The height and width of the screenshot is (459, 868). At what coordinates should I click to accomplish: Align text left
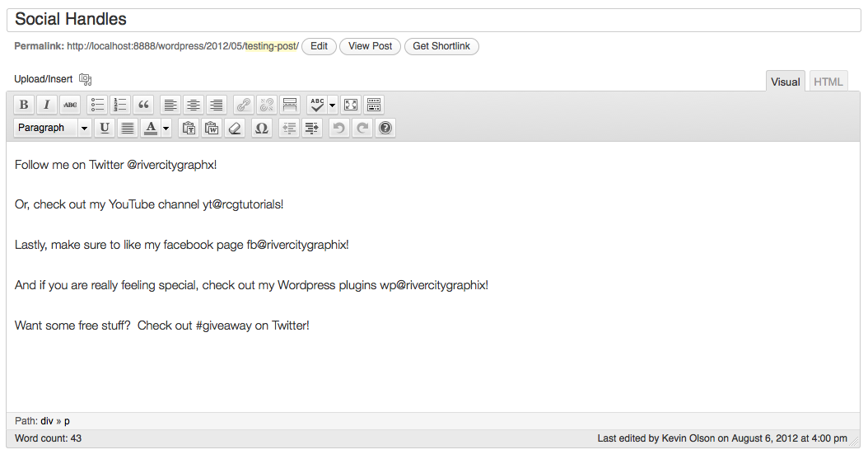tap(170, 105)
